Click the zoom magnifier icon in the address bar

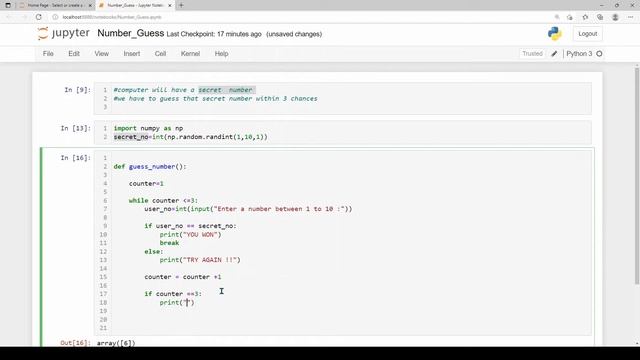[x=557, y=17]
